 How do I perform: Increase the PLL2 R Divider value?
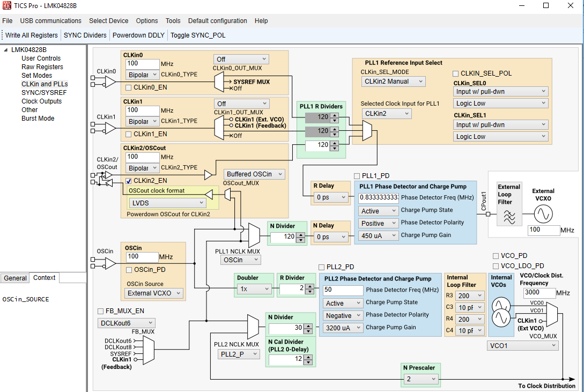pyautogui.click(x=310, y=287)
